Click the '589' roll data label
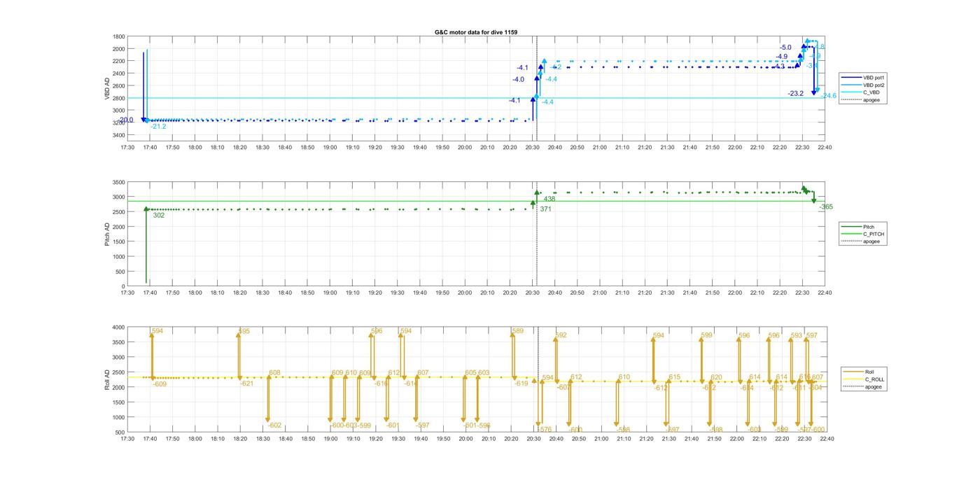This screenshot has width=980, height=485. coord(518,331)
